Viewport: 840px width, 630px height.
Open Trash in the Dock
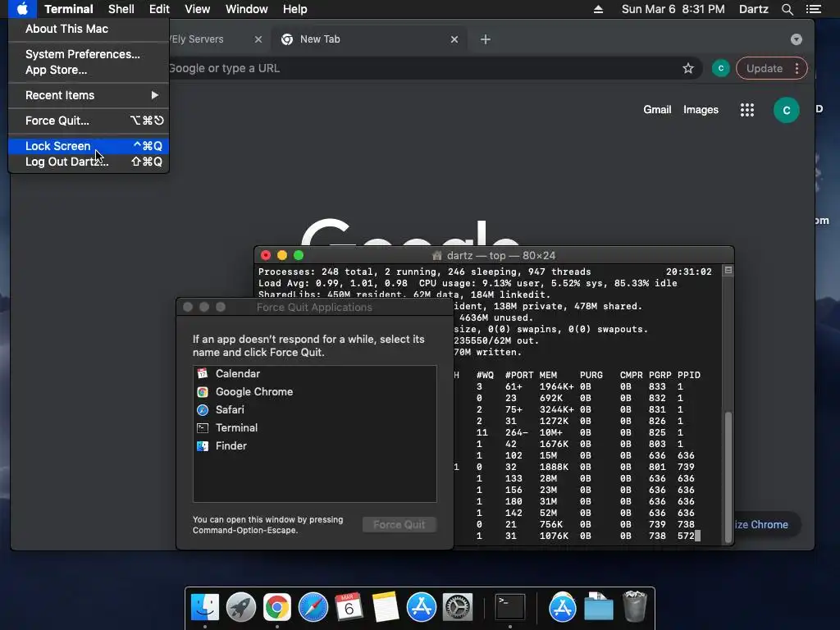pyautogui.click(x=635, y=607)
